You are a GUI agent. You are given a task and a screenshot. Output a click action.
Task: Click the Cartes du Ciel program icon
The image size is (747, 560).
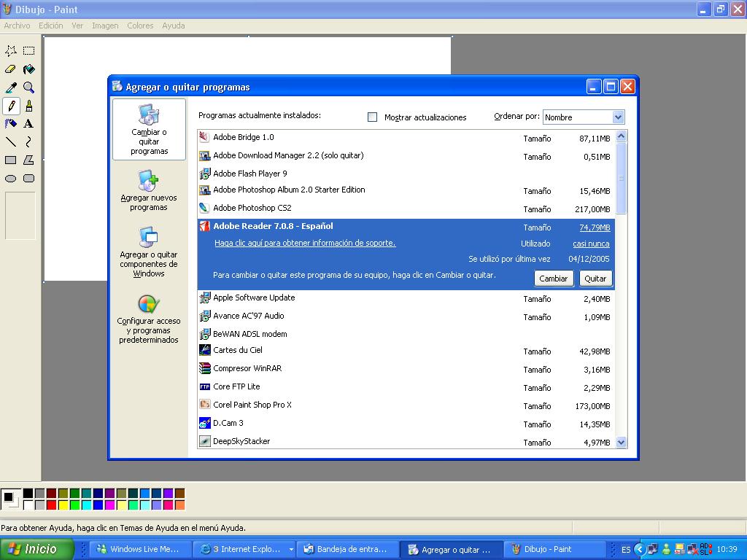[x=204, y=350]
